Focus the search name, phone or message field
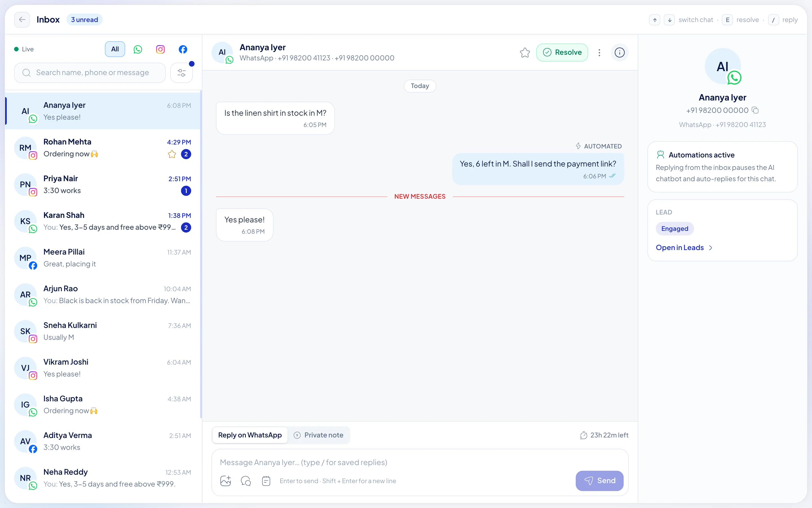 [x=90, y=73]
